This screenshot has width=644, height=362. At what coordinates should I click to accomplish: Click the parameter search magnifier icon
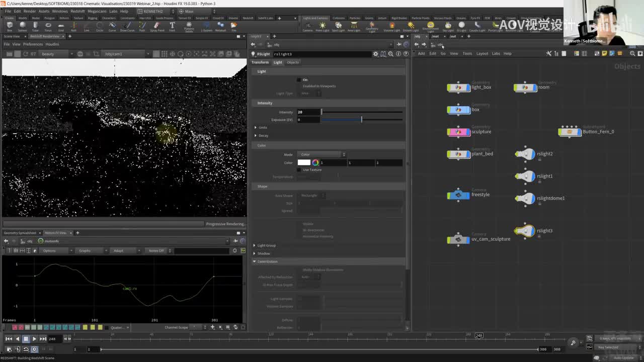click(x=390, y=54)
